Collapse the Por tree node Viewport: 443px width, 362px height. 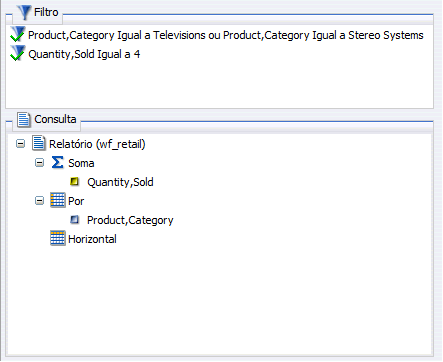(39, 201)
